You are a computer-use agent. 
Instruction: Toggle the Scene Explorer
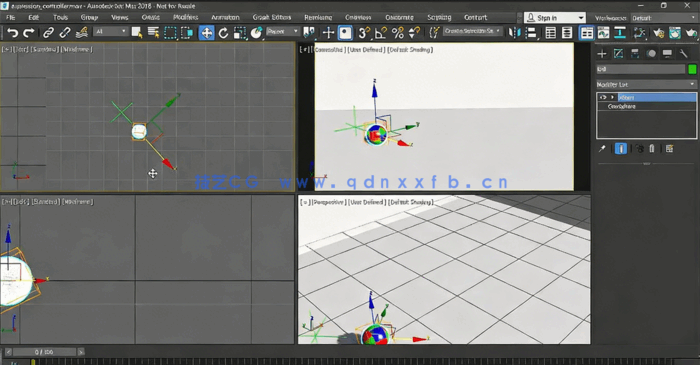click(551, 33)
